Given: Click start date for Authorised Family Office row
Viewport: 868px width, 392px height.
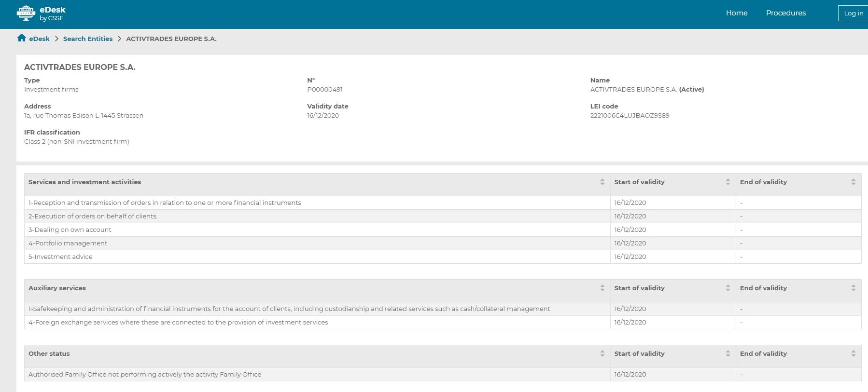Looking at the screenshot, I should pyautogui.click(x=630, y=374).
